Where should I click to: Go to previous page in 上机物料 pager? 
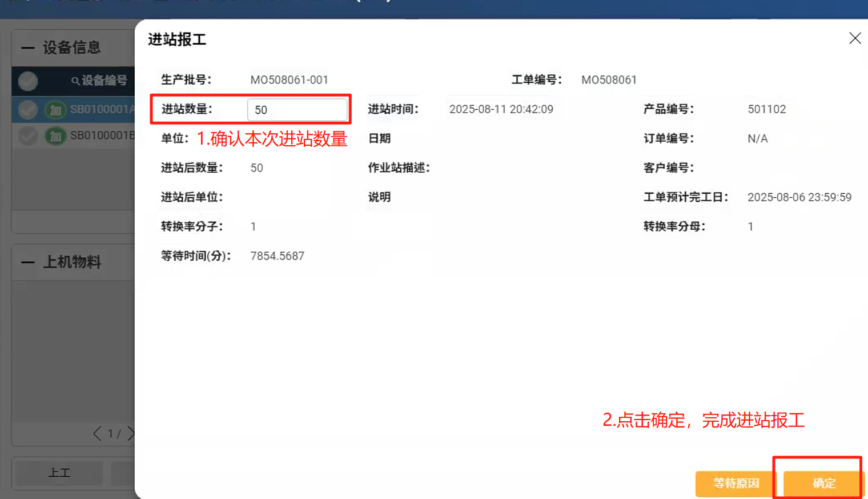[97, 433]
